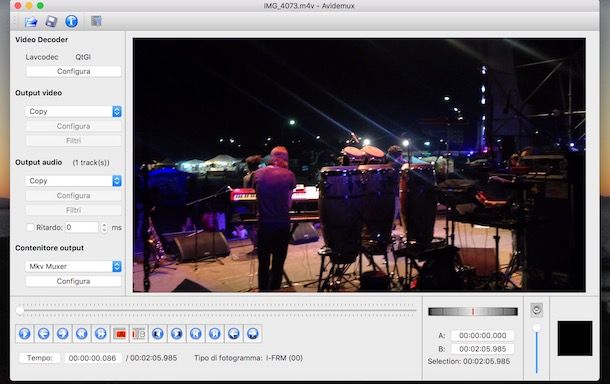Jump to the previous keyframe
Screen dimensions: 610x384
coord(81,334)
